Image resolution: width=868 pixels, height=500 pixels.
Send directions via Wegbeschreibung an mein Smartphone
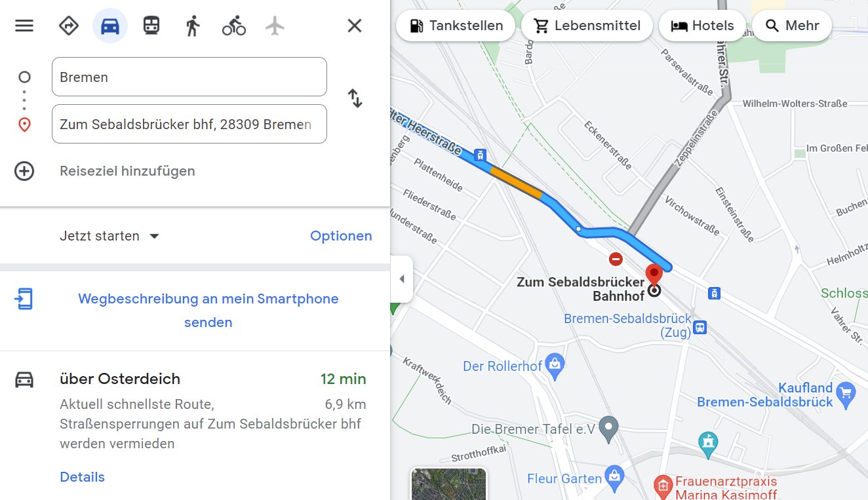click(208, 311)
